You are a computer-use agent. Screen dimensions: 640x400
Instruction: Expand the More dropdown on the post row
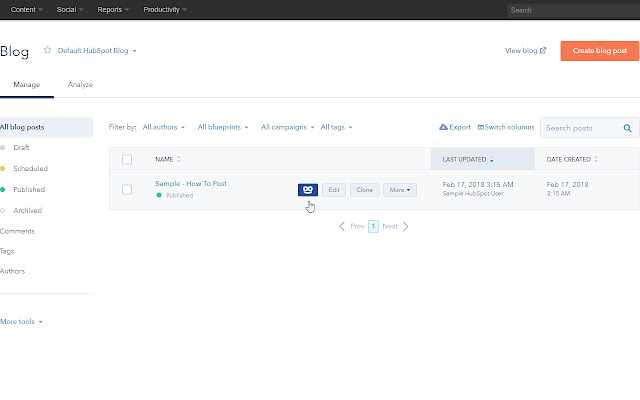400,190
